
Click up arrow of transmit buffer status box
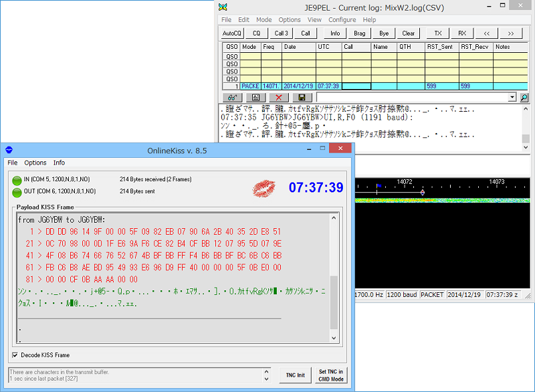pyautogui.click(x=266, y=372)
